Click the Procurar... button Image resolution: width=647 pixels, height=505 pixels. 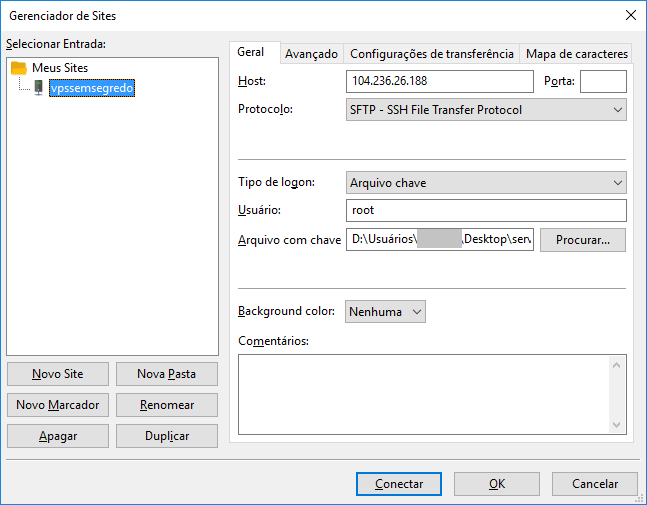pyautogui.click(x=582, y=240)
